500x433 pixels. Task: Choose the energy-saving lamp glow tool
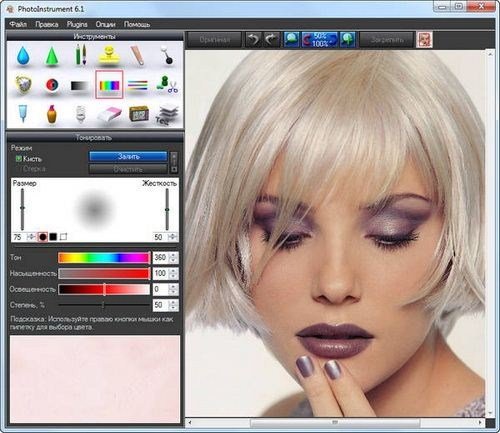click(x=80, y=114)
